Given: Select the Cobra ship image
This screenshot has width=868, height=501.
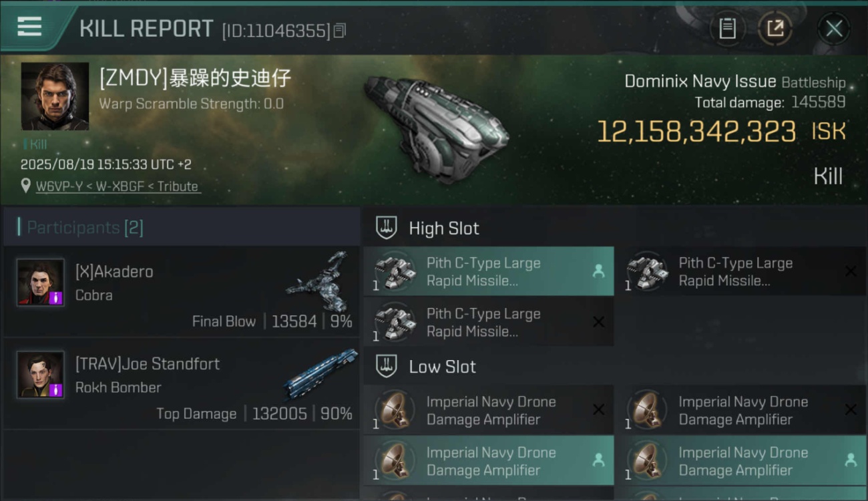Looking at the screenshot, I should click(319, 281).
